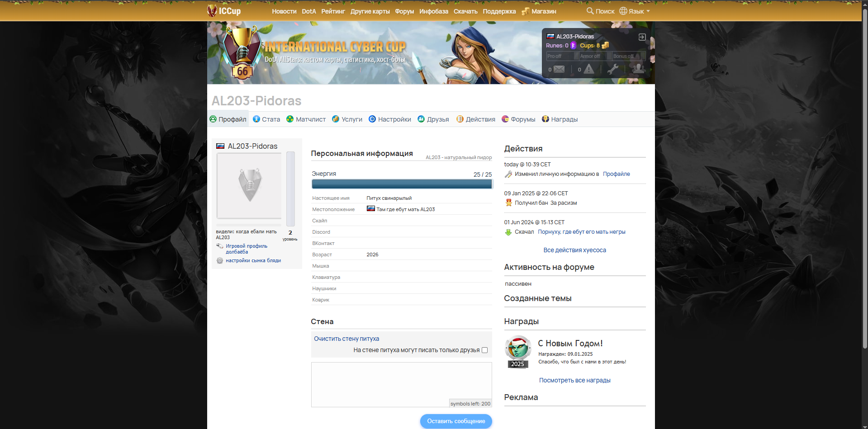Open the Скачать menu item
Screen dimensions: 868x429
465,11
